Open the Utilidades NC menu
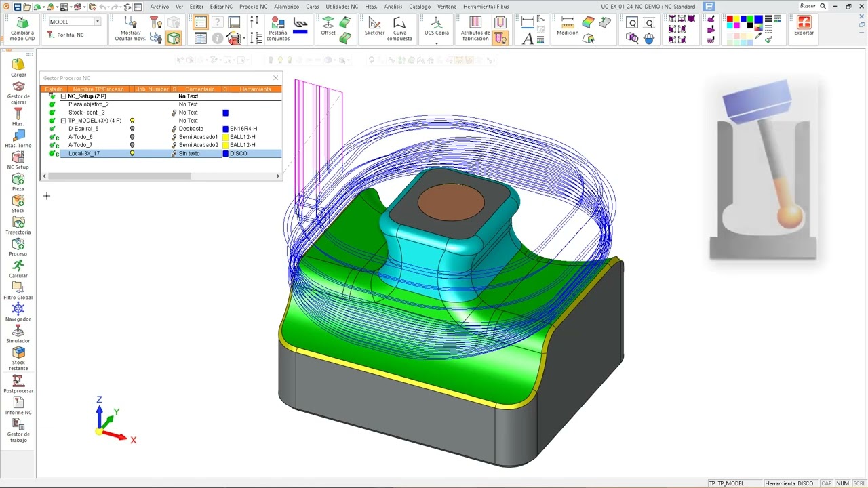Image resolution: width=868 pixels, height=488 pixels. click(342, 7)
